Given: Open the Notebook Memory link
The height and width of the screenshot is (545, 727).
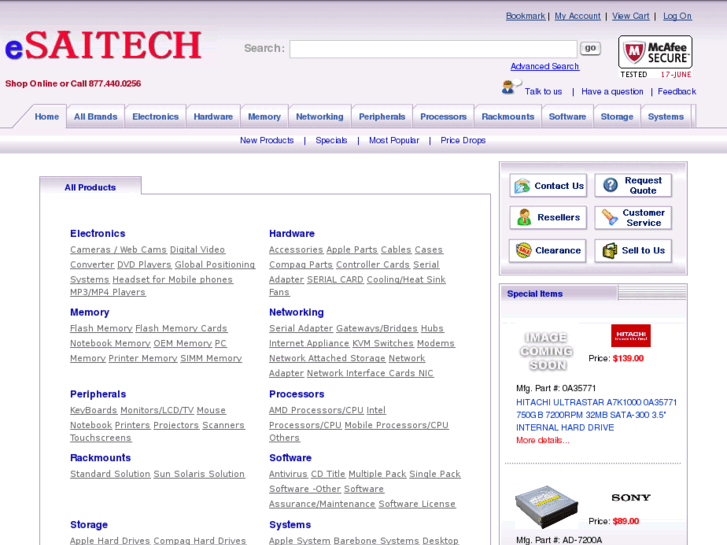Looking at the screenshot, I should click(x=110, y=343).
